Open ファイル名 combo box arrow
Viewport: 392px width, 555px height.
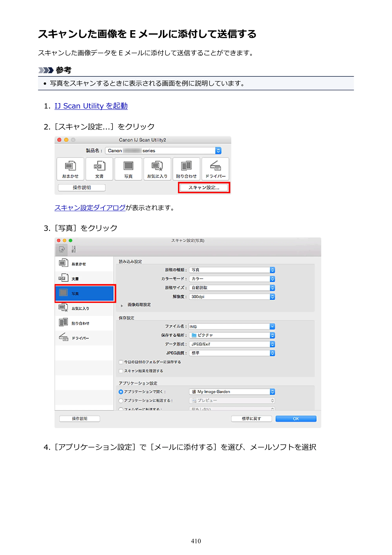272,327
